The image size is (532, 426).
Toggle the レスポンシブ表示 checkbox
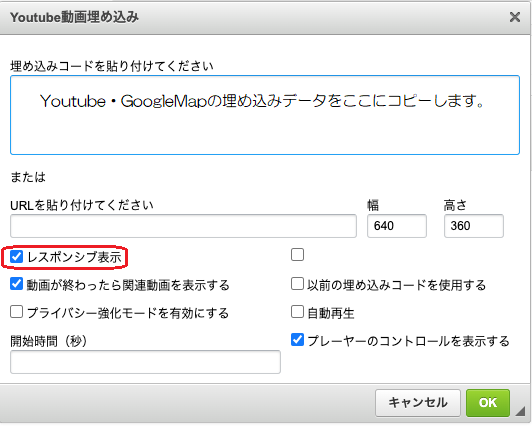16,256
